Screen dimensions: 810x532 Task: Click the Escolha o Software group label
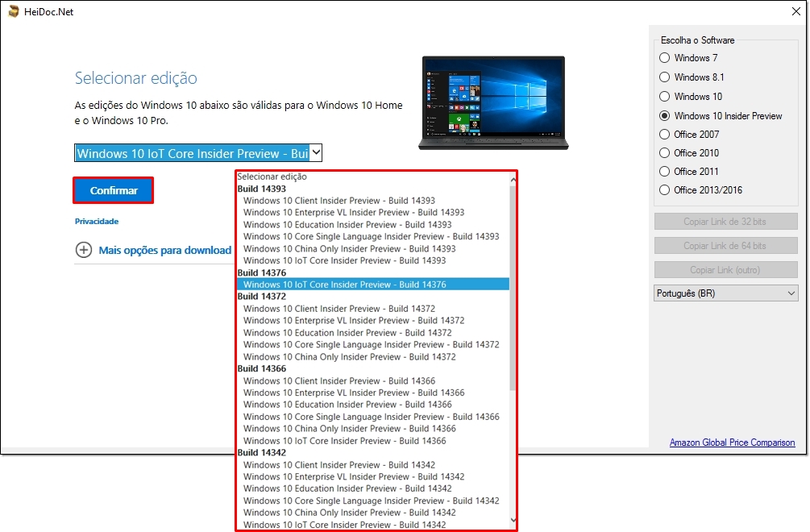pos(697,40)
